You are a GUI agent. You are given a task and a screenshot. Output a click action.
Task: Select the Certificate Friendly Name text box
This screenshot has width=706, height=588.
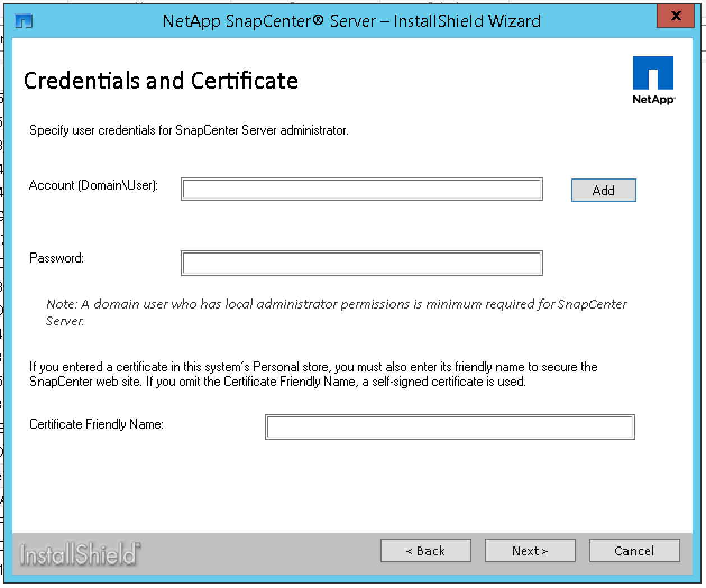(450, 427)
